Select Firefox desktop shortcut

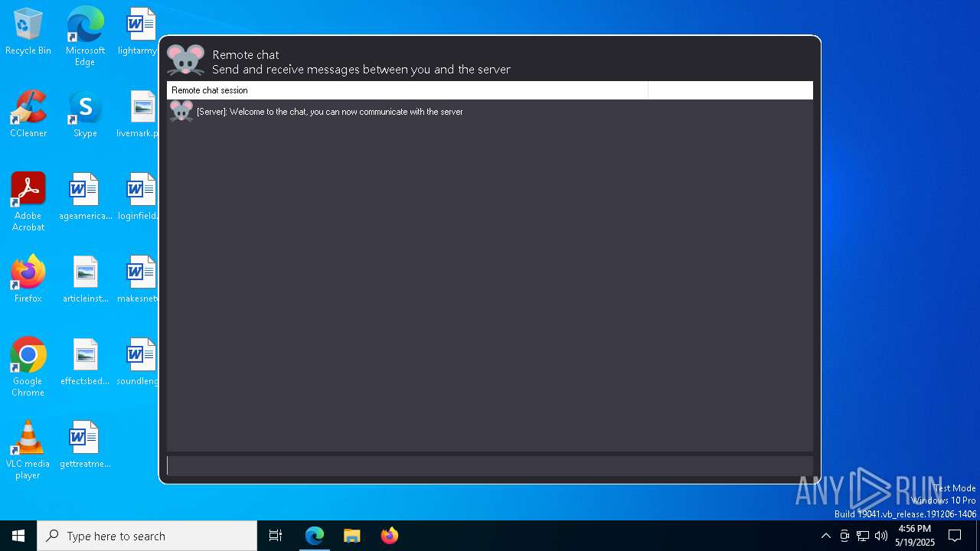[28, 279]
